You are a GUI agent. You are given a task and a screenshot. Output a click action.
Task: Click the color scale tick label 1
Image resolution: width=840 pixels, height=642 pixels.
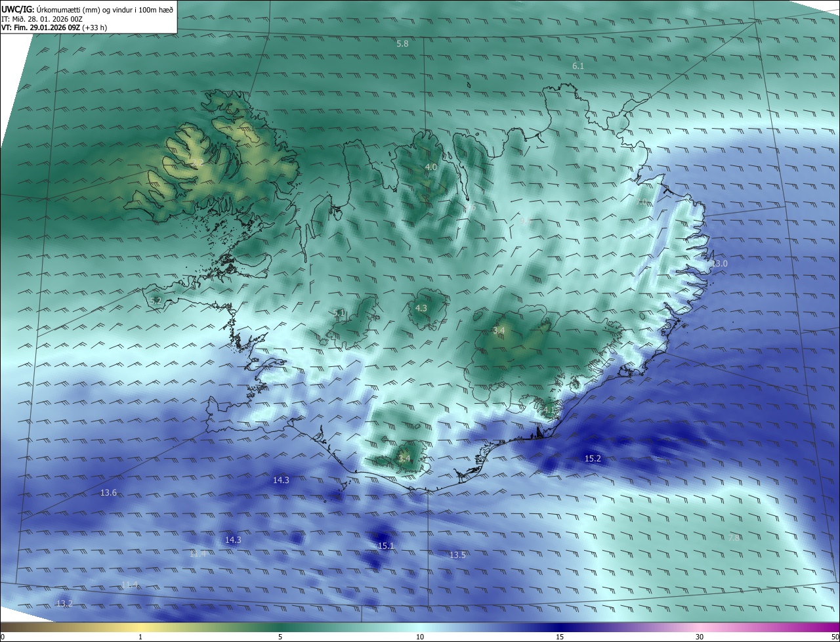(x=140, y=637)
